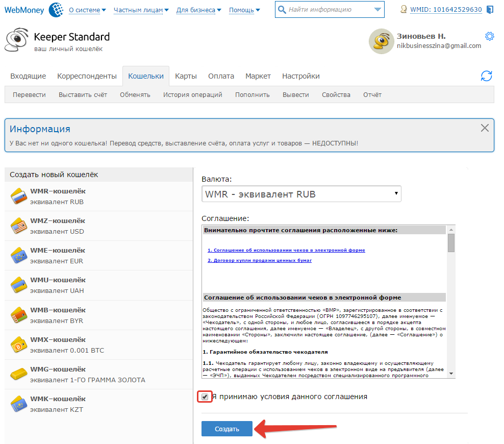Viewport: 504px width, 444px height.
Task: Click the WMR wallet flag icon
Action: point(19,196)
